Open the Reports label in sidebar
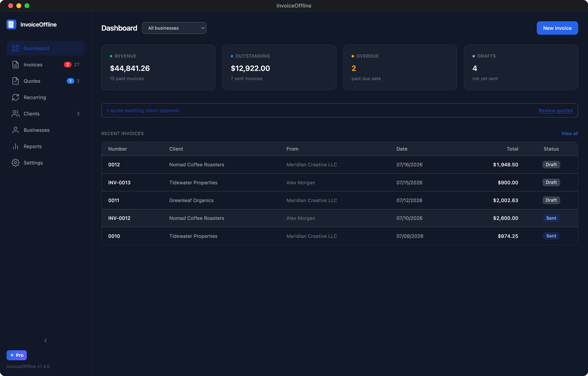The image size is (588, 376). pyautogui.click(x=33, y=146)
